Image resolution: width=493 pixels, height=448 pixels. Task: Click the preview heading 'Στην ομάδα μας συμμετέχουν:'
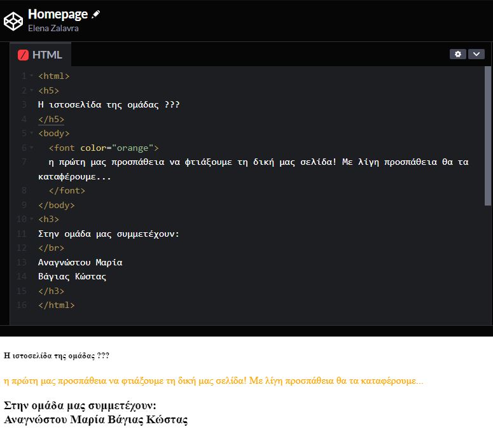pos(80,405)
